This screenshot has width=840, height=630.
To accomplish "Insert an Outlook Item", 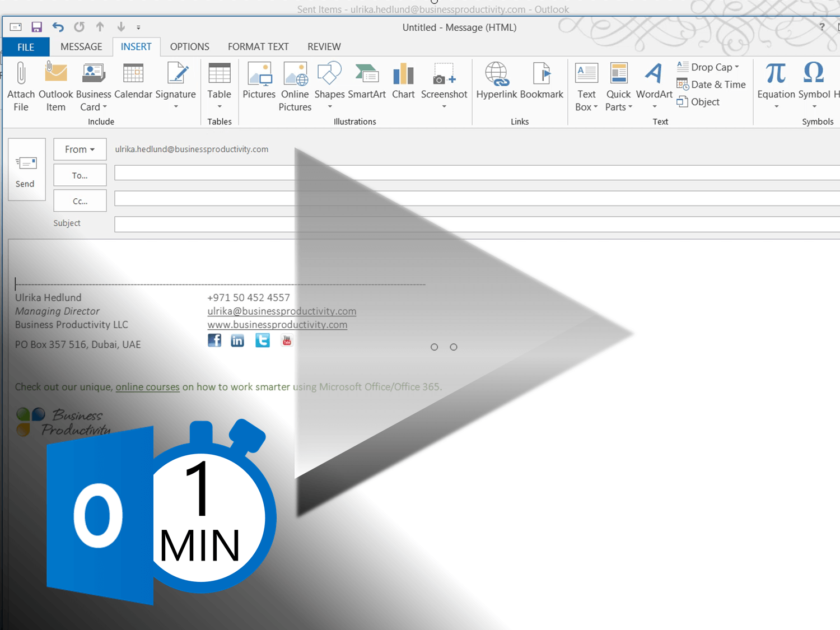I will [55, 87].
